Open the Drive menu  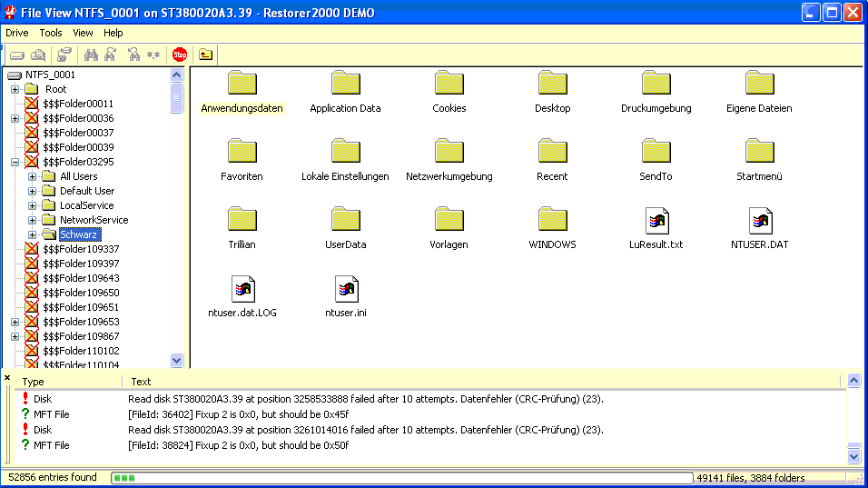pos(17,33)
